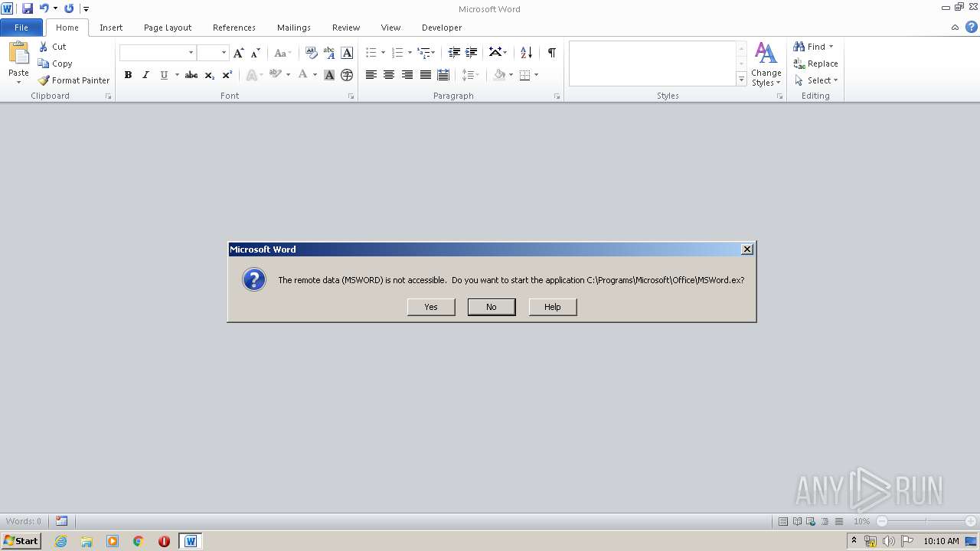
Task: Save document from Quick Access Toolbar
Action: (x=27, y=8)
